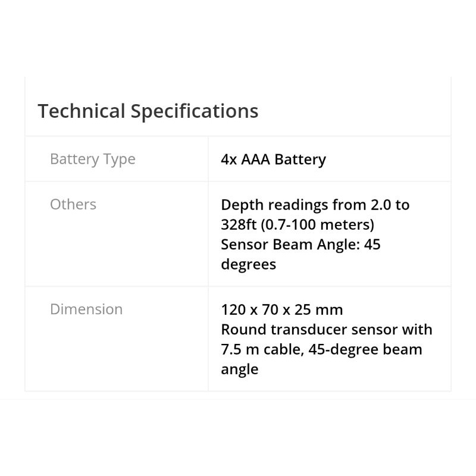Click the "120 x 70 x 25 mm" value
The image size is (476, 476).
tap(281, 310)
